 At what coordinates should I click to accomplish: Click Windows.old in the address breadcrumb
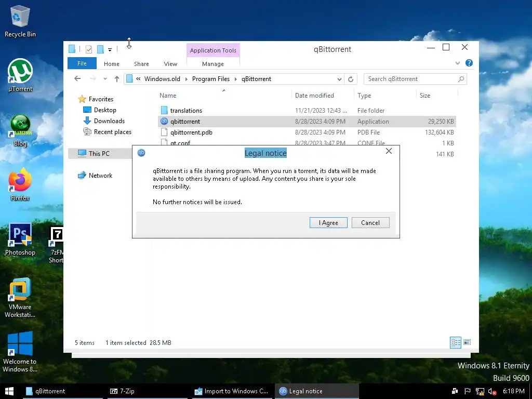click(x=162, y=79)
